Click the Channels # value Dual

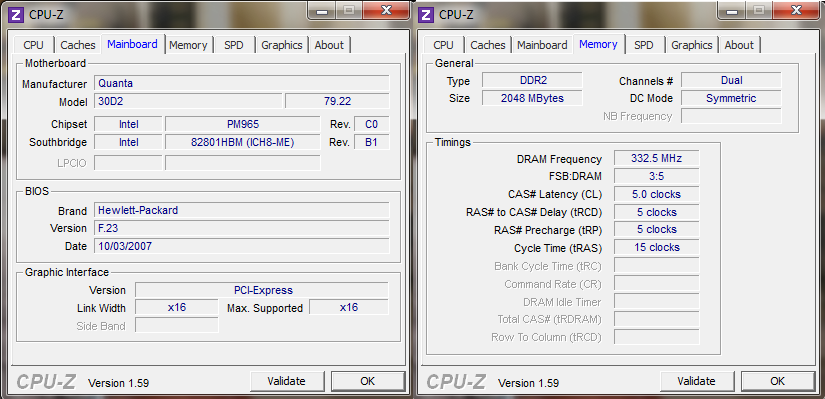point(731,80)
